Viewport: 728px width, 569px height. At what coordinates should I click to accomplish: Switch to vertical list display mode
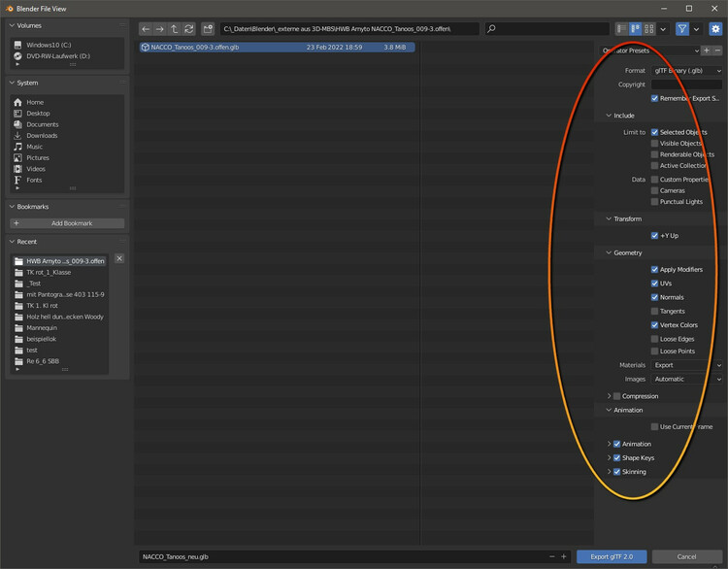coord(621,29)
